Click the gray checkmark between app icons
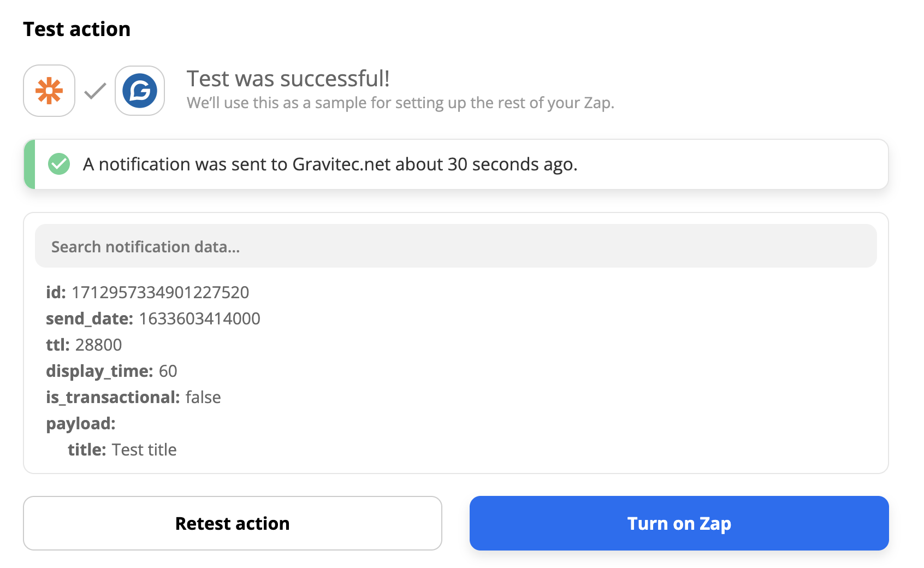This screenshot has height=568, width=924. point(95,91)
